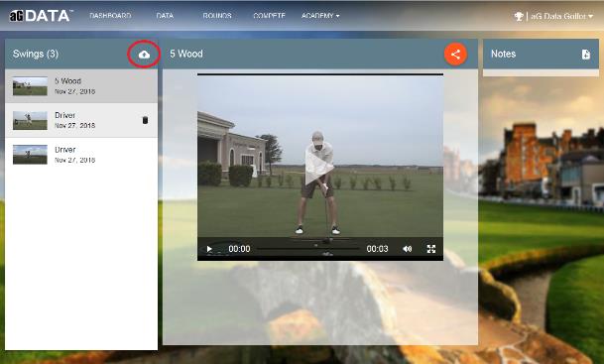This screenshot has height=364, width=604.
Task: Select the 5 Wood swing thumbnail
Action: coord(30,86)
